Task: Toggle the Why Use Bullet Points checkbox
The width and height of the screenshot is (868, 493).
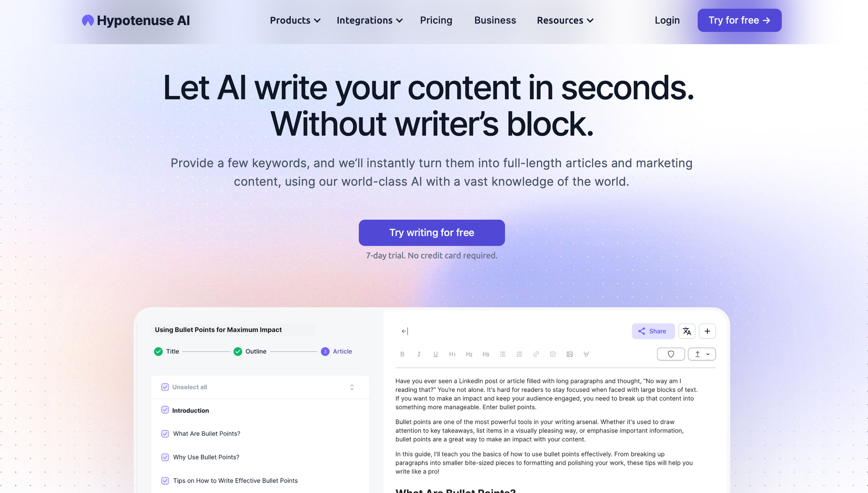Action: (164, 457)
